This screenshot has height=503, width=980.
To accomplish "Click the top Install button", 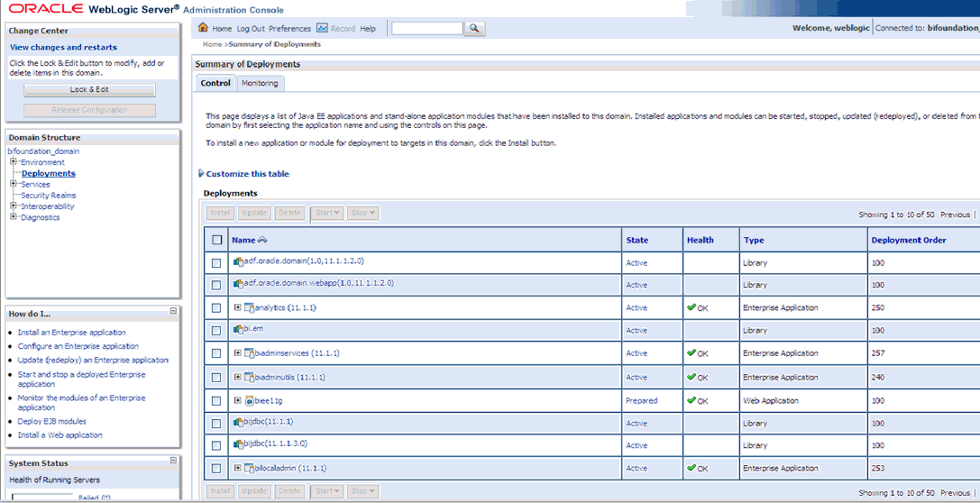I will point(220,213).
